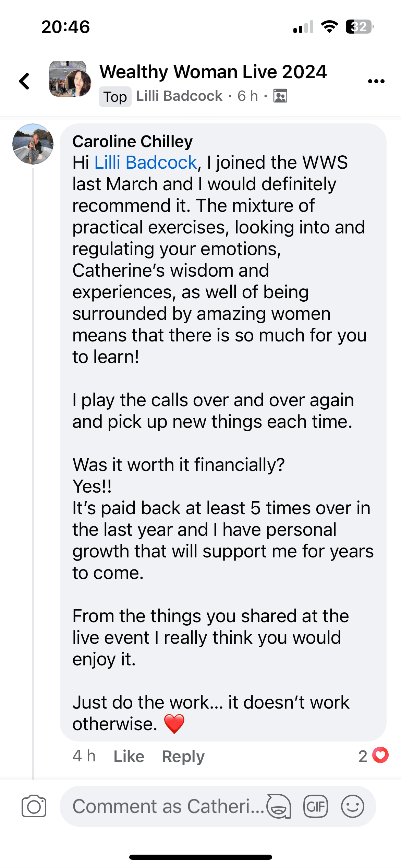Open Wealthy Woman Live 2024 group title
Screen dimensions: 401x868
point(213,72)
